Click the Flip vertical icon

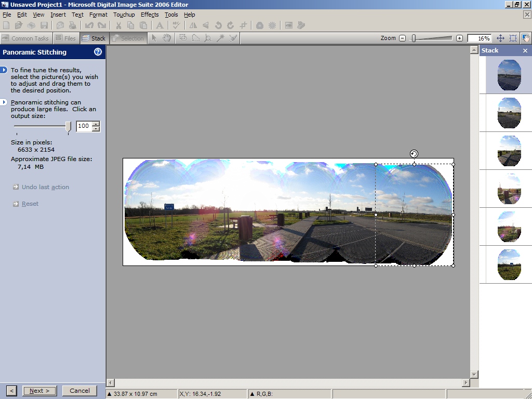coord(206,25)
